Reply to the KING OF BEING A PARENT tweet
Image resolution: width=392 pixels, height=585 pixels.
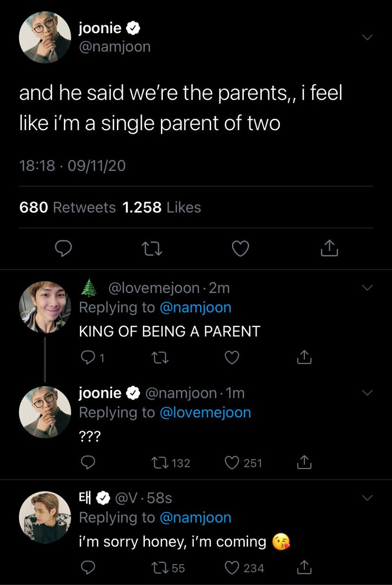[x=87, y=358]
